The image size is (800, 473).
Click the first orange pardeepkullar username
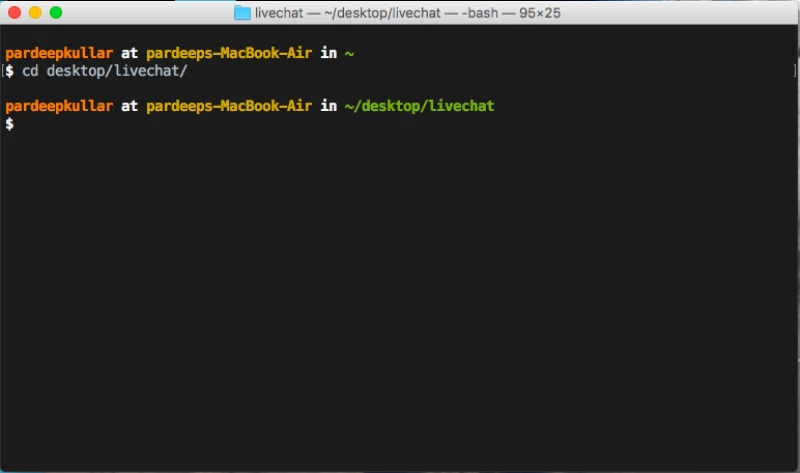point(59,53)
